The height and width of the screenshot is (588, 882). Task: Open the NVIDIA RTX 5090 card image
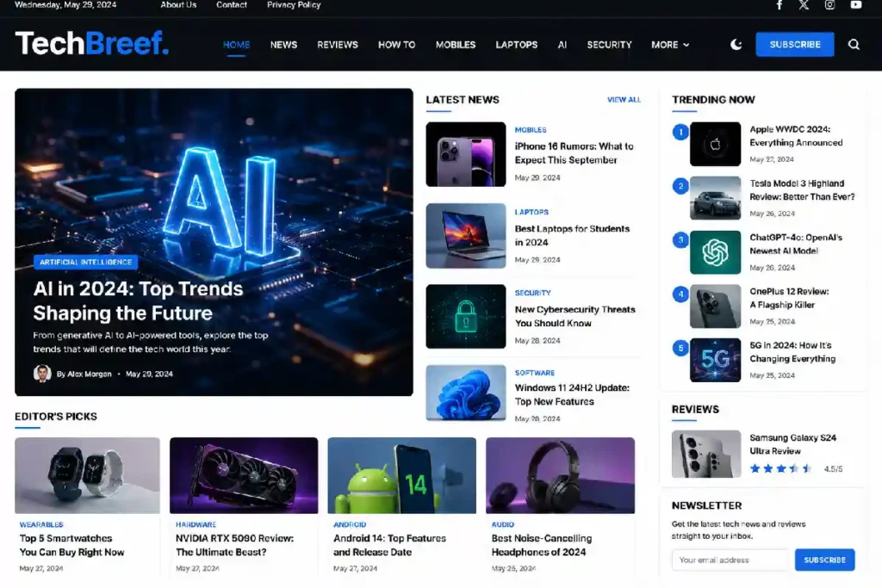click(x=244, y=475)
